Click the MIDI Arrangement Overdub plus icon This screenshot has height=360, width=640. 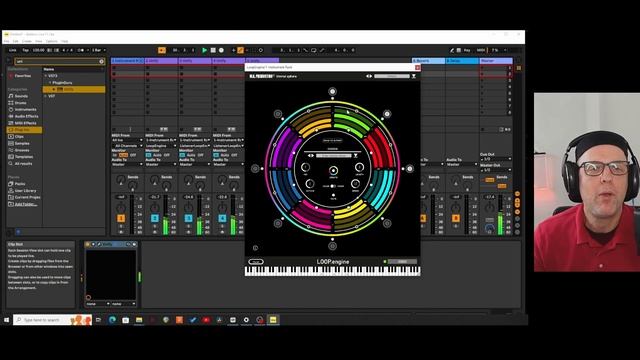pyautogui.click(x=233, y=50)
